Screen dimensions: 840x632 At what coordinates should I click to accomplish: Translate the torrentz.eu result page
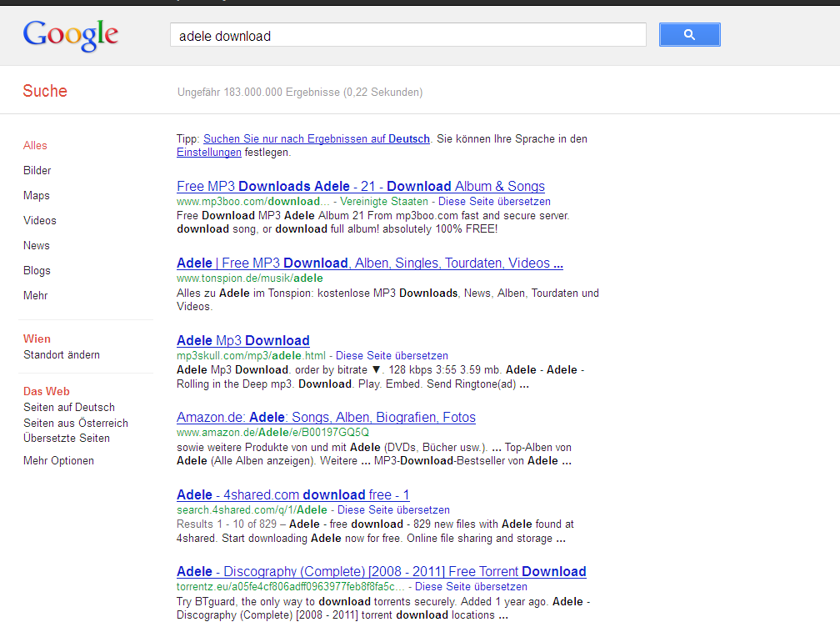pos(472,586)
